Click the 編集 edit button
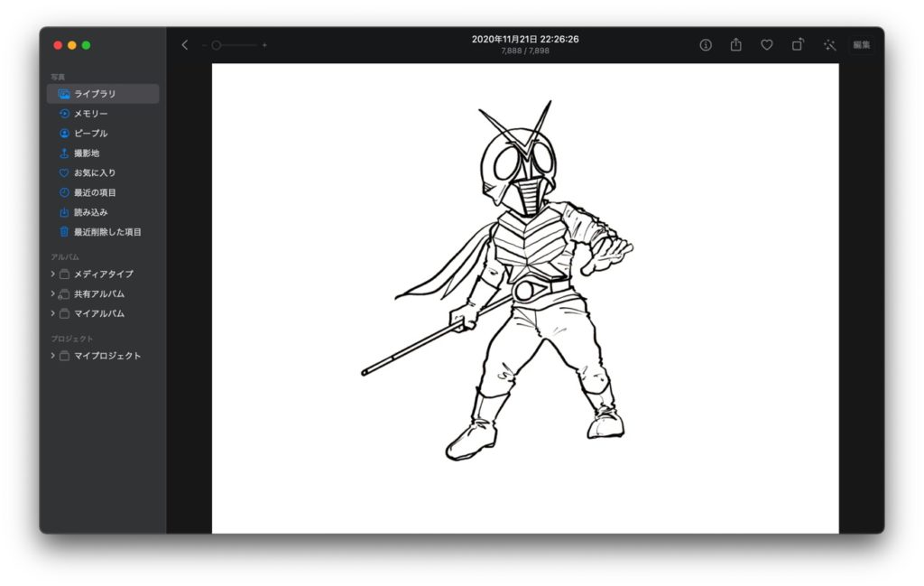 [x=862, y=45]
